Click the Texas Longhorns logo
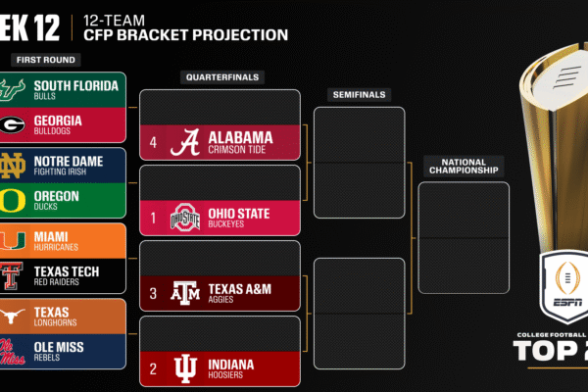The width and height of the screenshot is (588, 392). pos(15,316)
